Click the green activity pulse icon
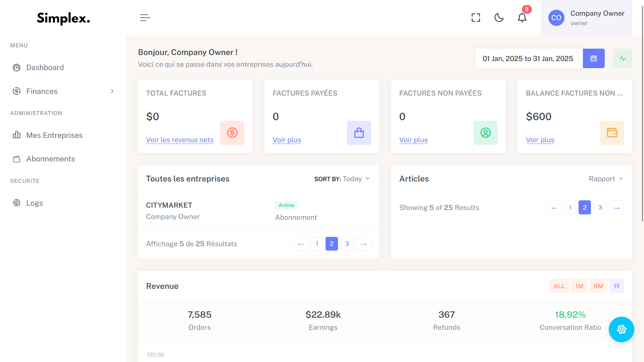This screenshot has width=644, height=362. tap(622, 58)
